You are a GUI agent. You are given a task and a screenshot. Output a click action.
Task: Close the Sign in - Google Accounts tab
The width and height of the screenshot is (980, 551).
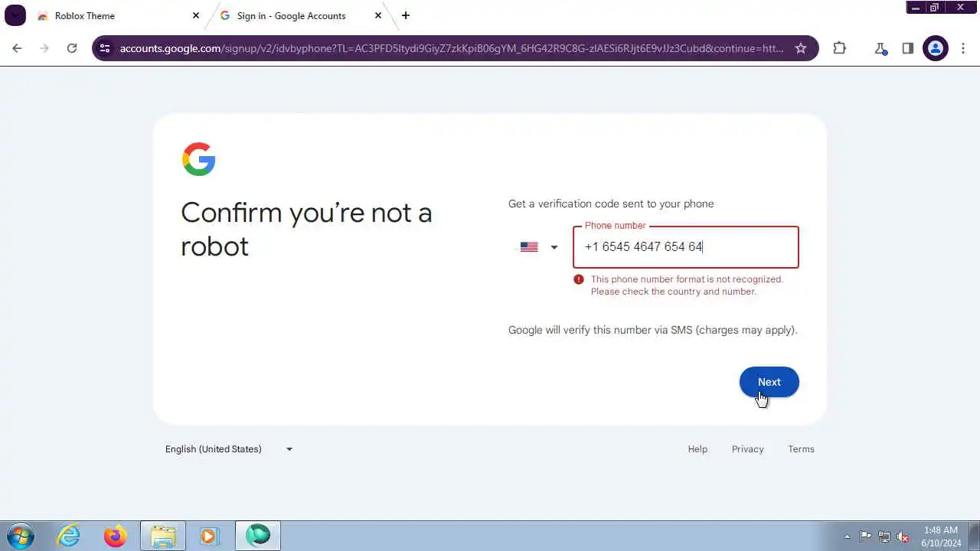[378, 15]
